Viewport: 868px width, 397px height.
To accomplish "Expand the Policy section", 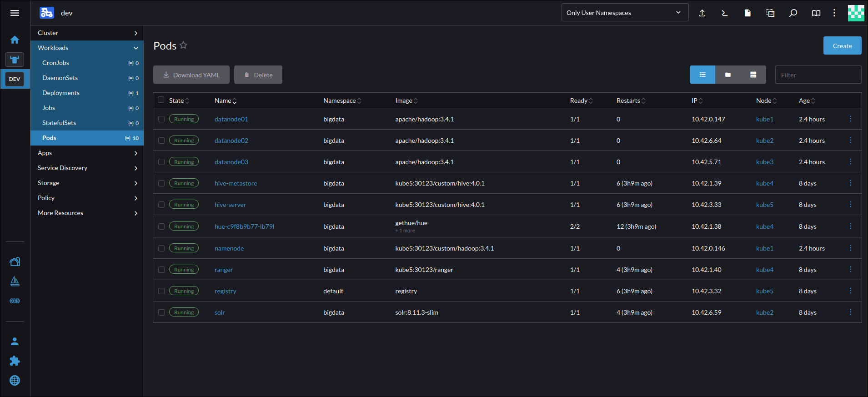I will 87,198.
